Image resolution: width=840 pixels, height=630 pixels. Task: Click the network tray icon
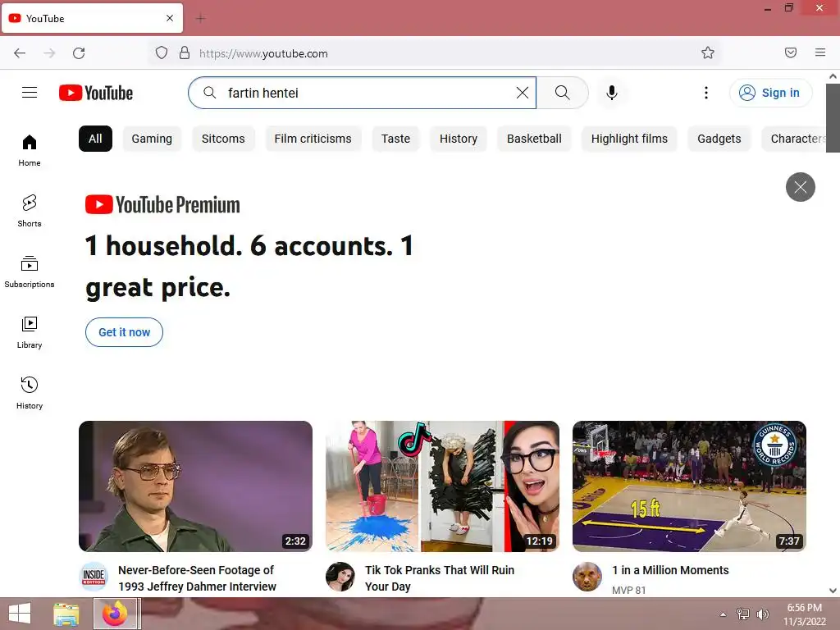743,614
